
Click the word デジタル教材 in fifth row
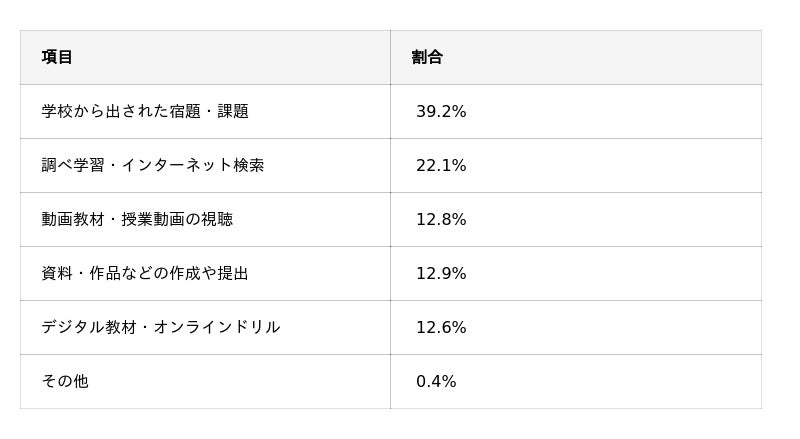[x=89, y=327]
